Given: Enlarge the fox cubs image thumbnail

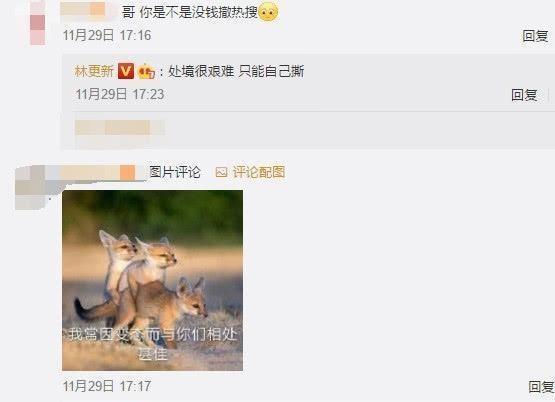Looking at the screenshot, I should point(153,280).
